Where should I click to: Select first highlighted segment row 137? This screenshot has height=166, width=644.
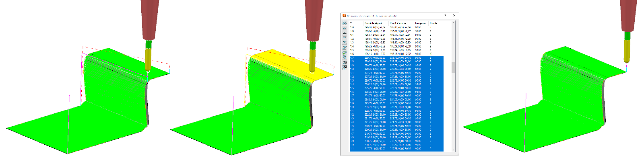click(x=396, y=57)
